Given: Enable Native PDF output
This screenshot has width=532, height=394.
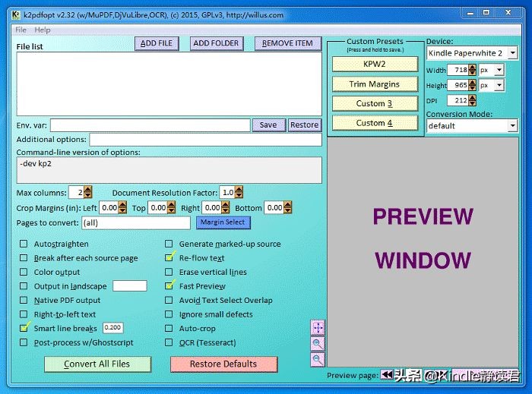Looking at the screenshot, I should 24,300.
